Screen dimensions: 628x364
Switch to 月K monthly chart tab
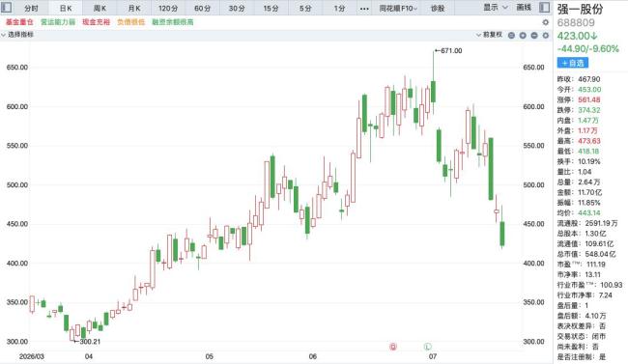pyautogui.click(x=134, y=8)
